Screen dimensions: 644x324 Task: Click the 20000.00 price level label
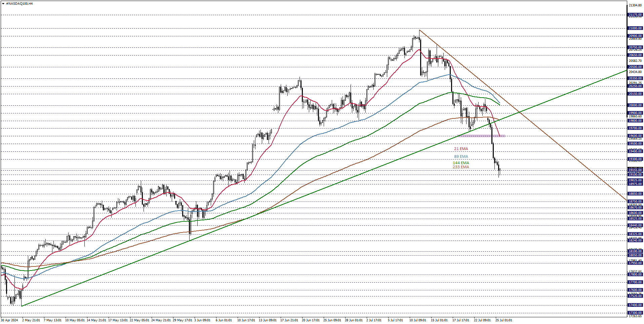coord(635,105)
